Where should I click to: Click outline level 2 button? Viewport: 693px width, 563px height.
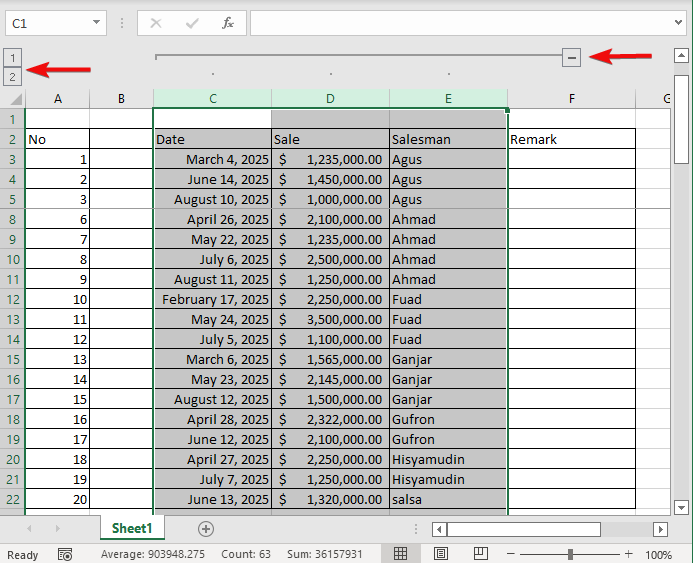click(12, 77)
